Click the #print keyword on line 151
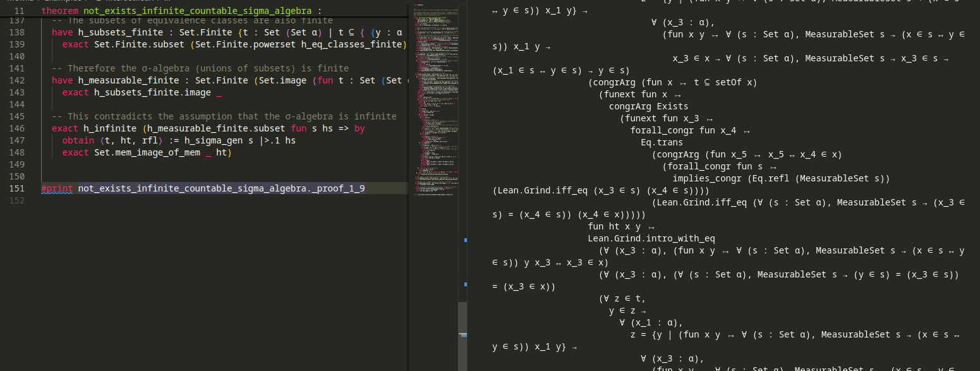Screen dimensions: 980x371 point(57,188)
